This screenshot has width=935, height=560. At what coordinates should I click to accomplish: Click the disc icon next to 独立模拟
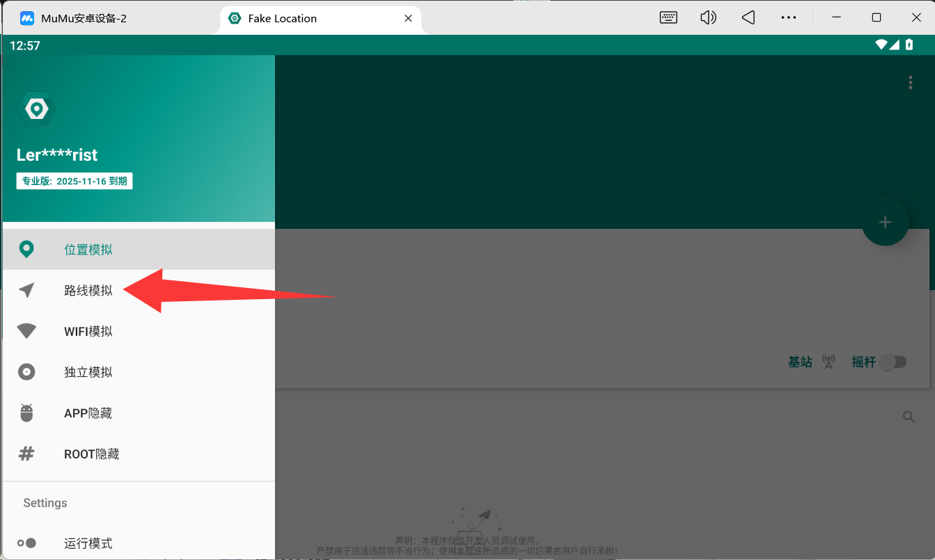(26, 372)
